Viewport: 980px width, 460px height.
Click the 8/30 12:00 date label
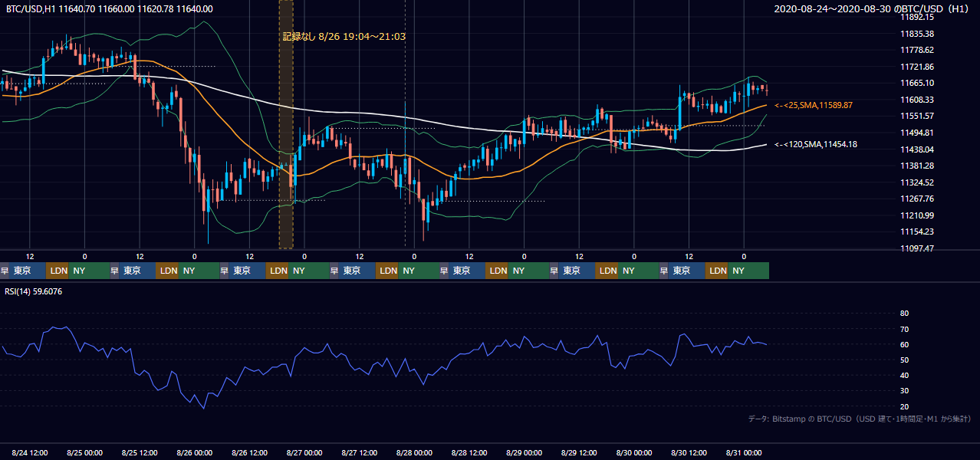(689, 453)
